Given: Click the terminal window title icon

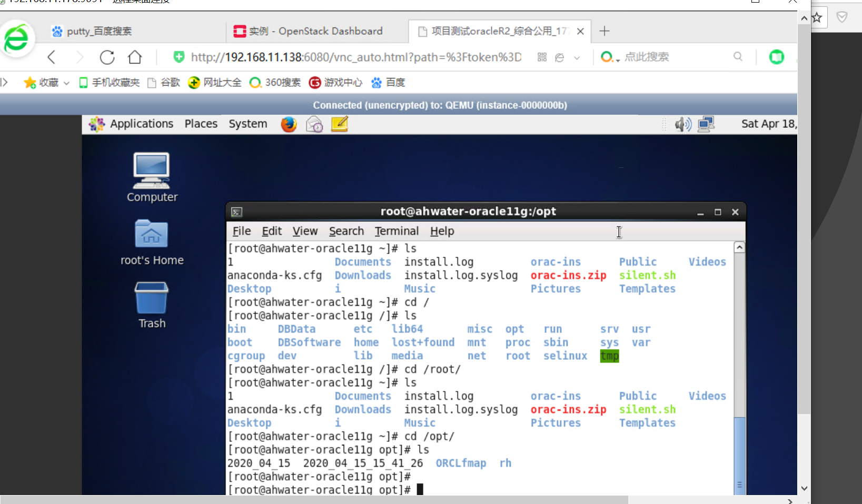Looking at the screenshot, I should (x=237, y=212).
